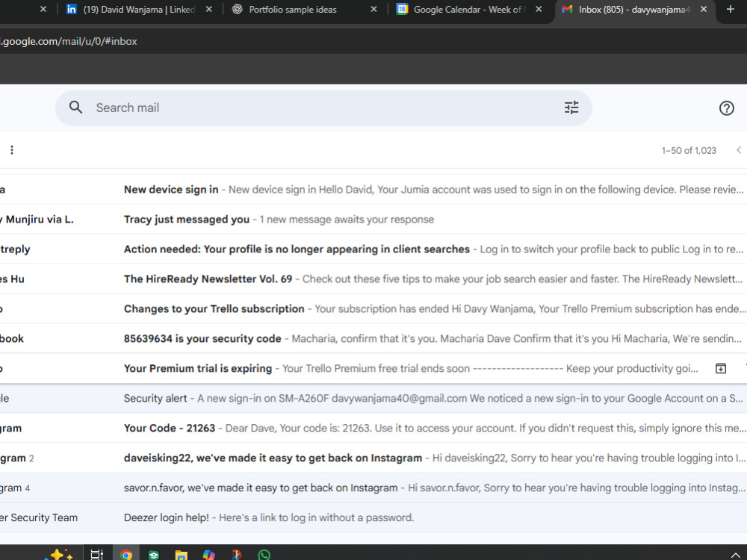Click the magnifier icon in Search mail
Screen dimensions: 747x560
[75, 108]
